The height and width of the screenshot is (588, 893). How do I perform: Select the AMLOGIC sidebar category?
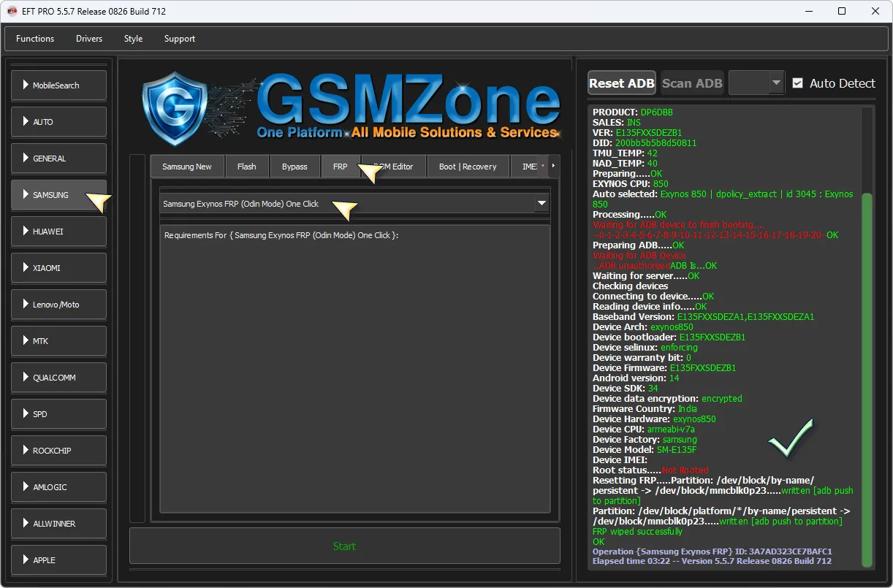[x=58, y=487]
